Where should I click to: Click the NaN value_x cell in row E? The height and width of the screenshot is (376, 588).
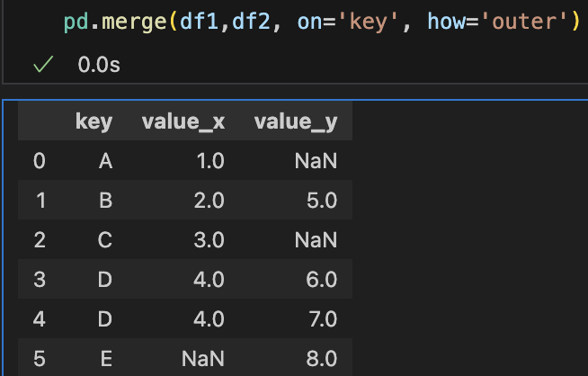click(203, 359)
